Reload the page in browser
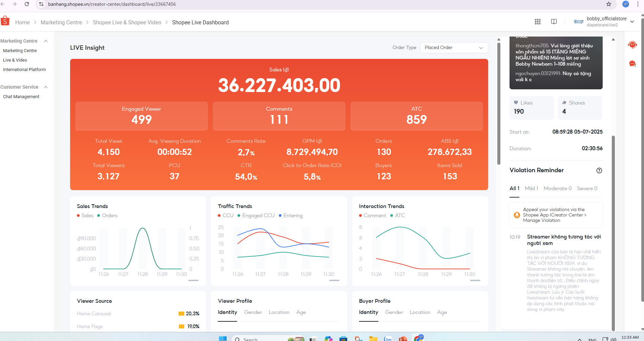 coord(27,4)
